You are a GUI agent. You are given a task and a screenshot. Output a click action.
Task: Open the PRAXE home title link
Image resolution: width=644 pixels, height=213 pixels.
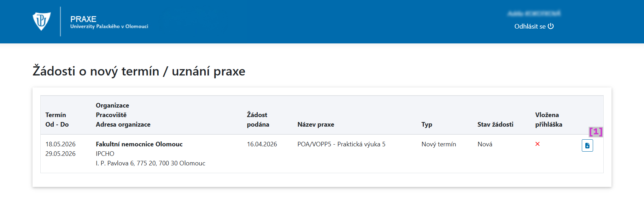[83, 19]
